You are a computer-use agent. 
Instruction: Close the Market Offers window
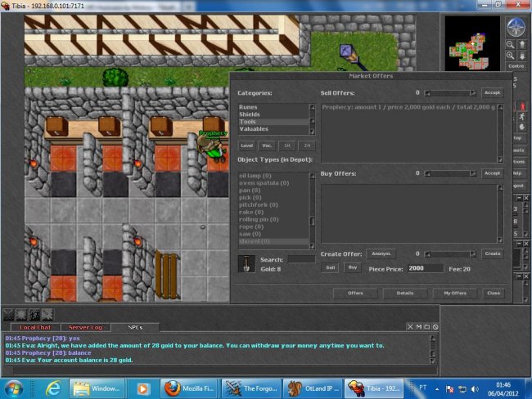(494, 294)
